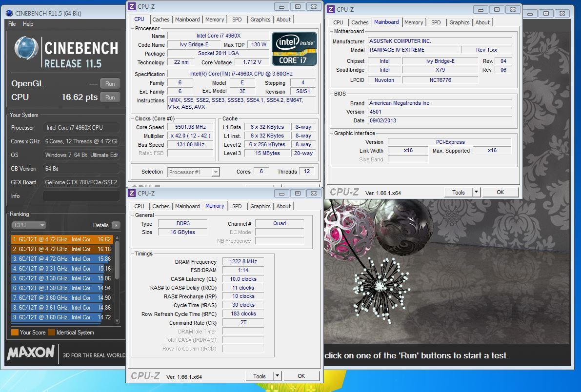The image size is (581, 392).
Task: Select CPU tab in CPU-Z Memory window
Action: click(140, 206)
